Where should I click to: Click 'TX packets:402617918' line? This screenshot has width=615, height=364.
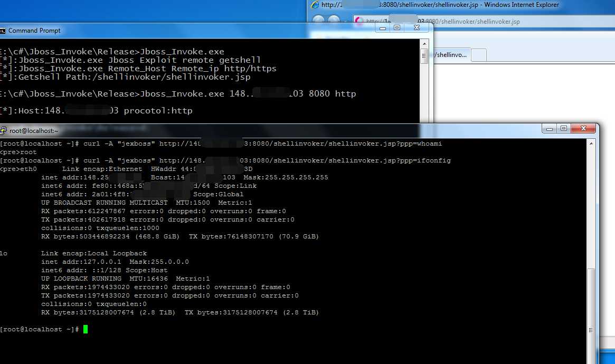point(168,220)
